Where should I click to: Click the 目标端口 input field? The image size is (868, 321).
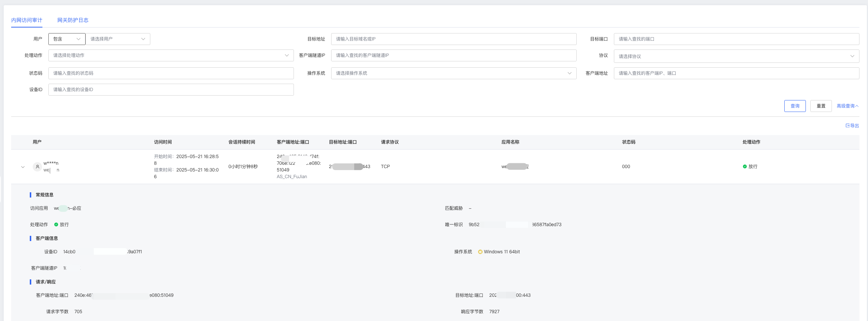[x=736, y=39]
